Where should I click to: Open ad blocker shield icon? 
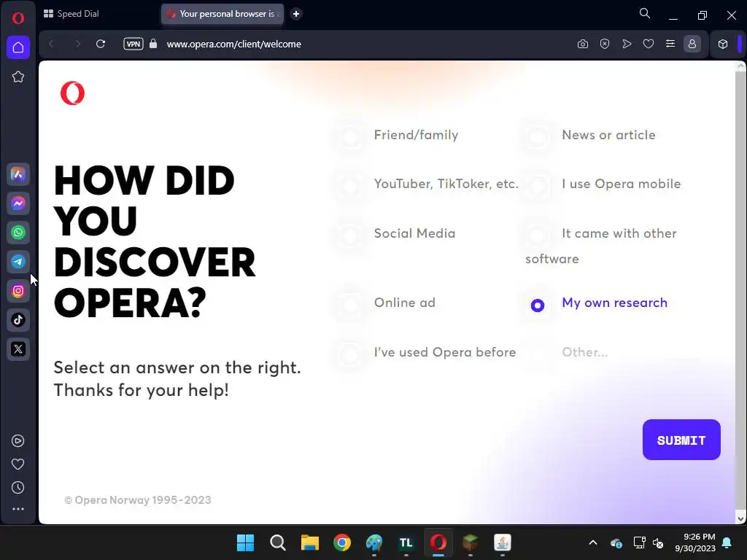tap(605, 44)
